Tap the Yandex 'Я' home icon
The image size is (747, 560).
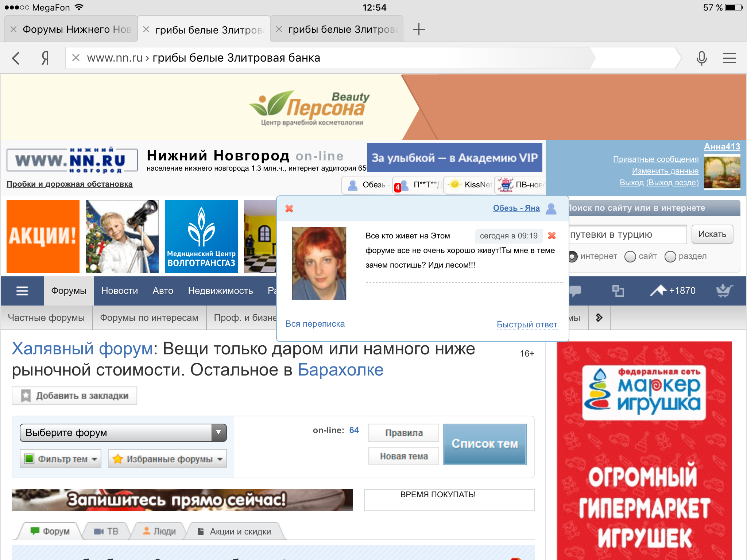45,58
